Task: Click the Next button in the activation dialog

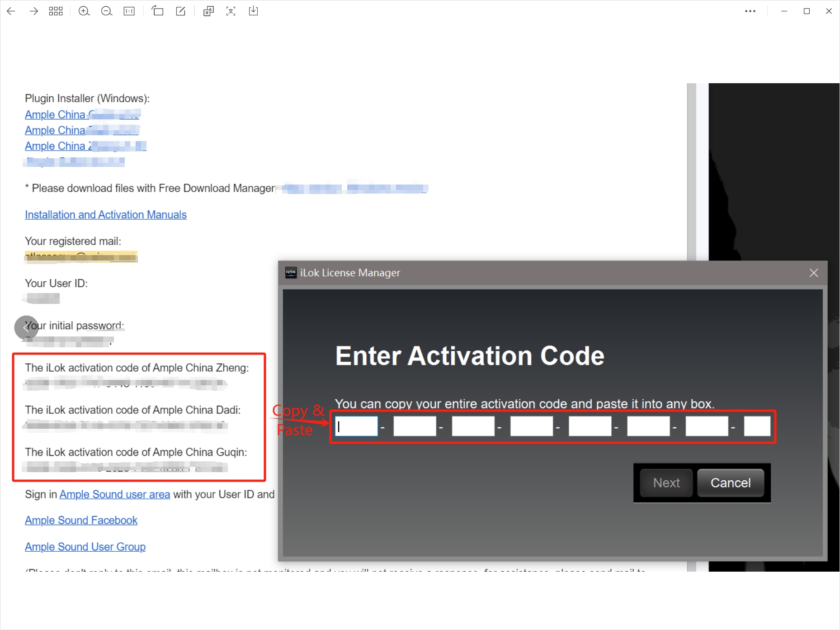Action: click(x=666, y=483)
